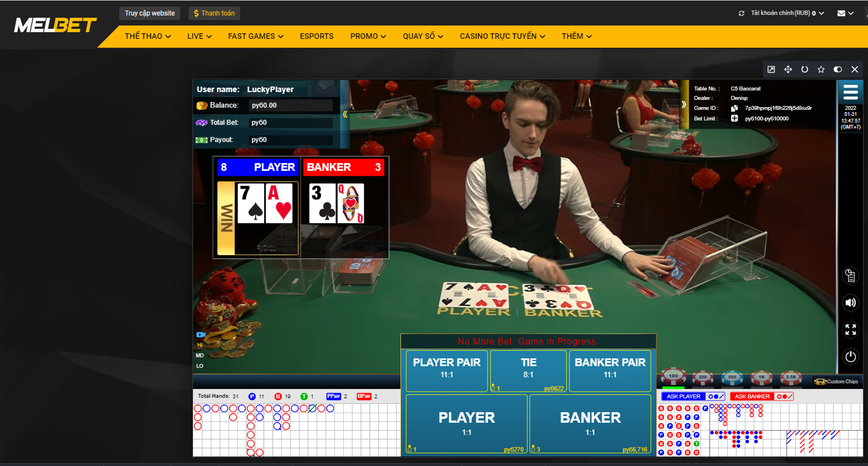Open the mail messages icon

coord(845,13)
